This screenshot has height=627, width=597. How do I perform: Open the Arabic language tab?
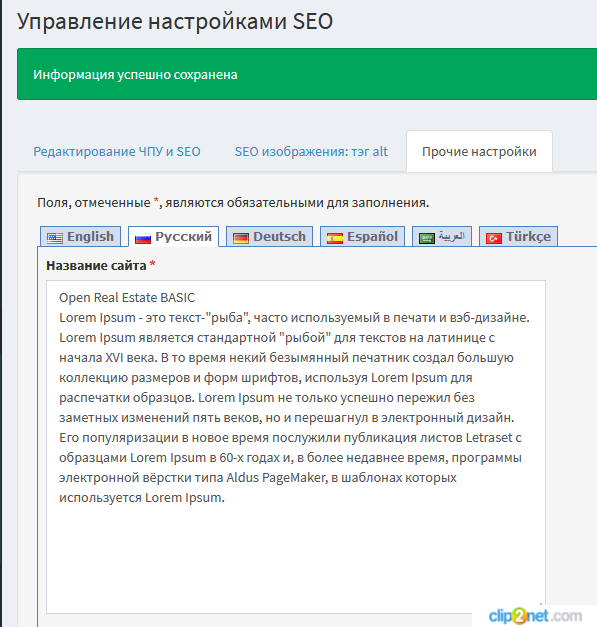[442, 237]
